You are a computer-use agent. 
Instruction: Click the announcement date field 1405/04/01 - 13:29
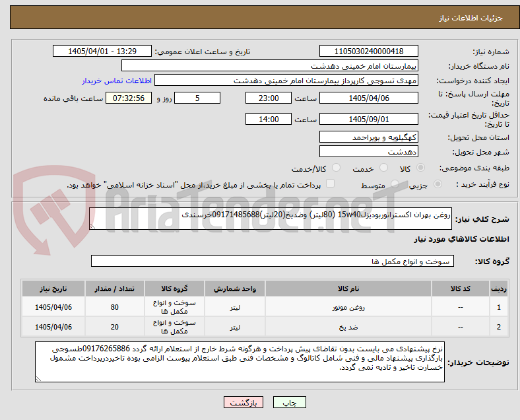pyautogui.click(x=102, y=51)
